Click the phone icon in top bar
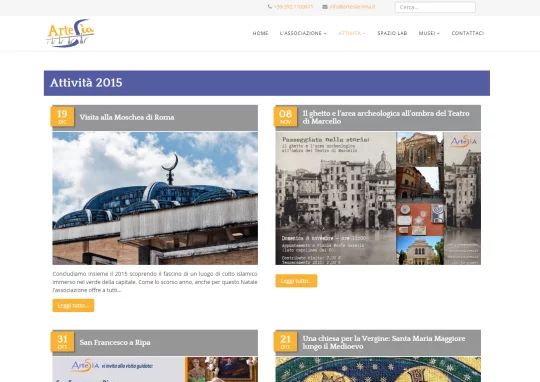The height and width of the screenshot is (382, 540). tap(270, 7)
